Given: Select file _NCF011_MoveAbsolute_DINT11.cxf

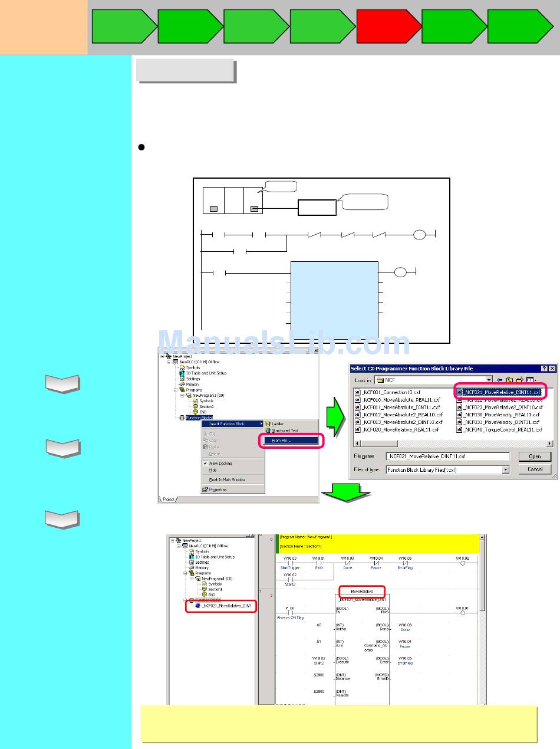Looking at the screenshot, I should [397, 407].
